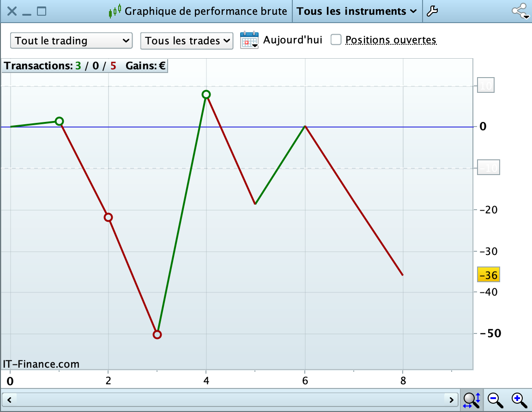Screen dimensions: 532x412
Task: Click the red trade marker at trade 3
Action: click(x=157, y=334)
